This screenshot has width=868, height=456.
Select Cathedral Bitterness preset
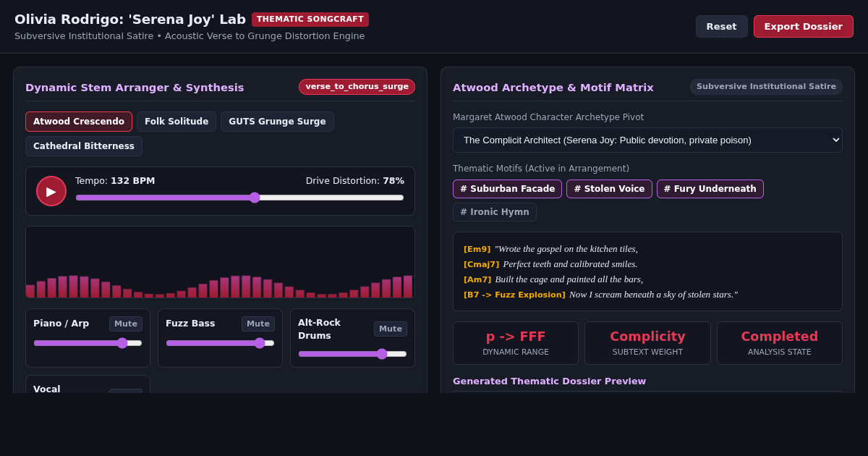[84, 146]
